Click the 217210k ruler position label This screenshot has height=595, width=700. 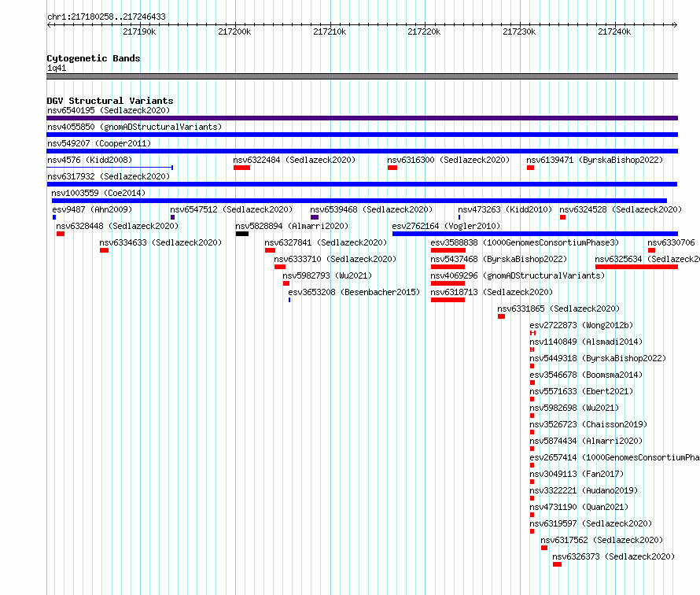(330, 31)
